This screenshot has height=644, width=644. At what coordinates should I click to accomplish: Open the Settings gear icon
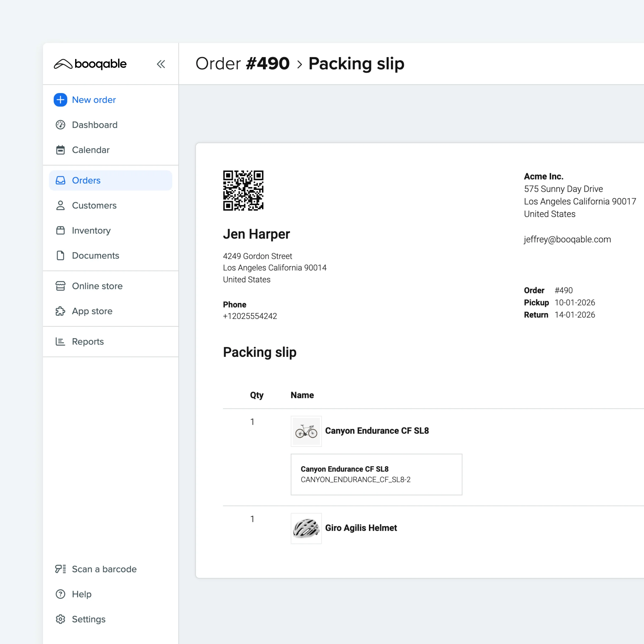(60, 619)
